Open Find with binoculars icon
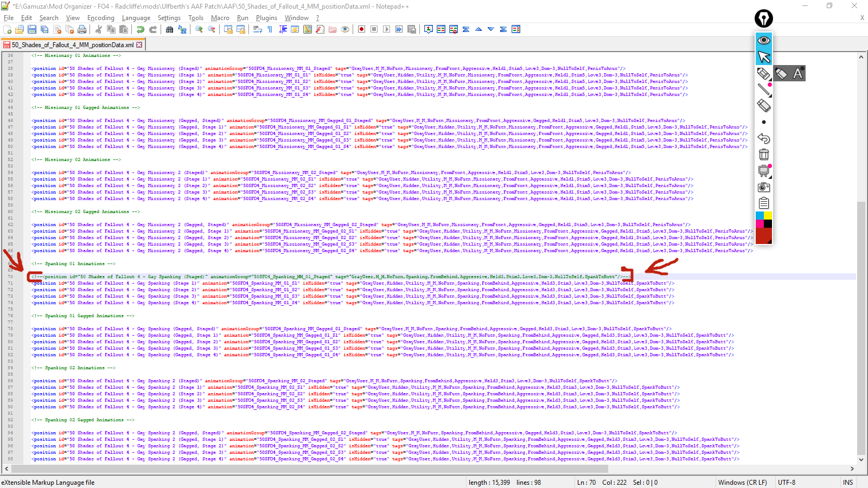The height and width of the screenshot is (488, 868). [x=170, y=29]
